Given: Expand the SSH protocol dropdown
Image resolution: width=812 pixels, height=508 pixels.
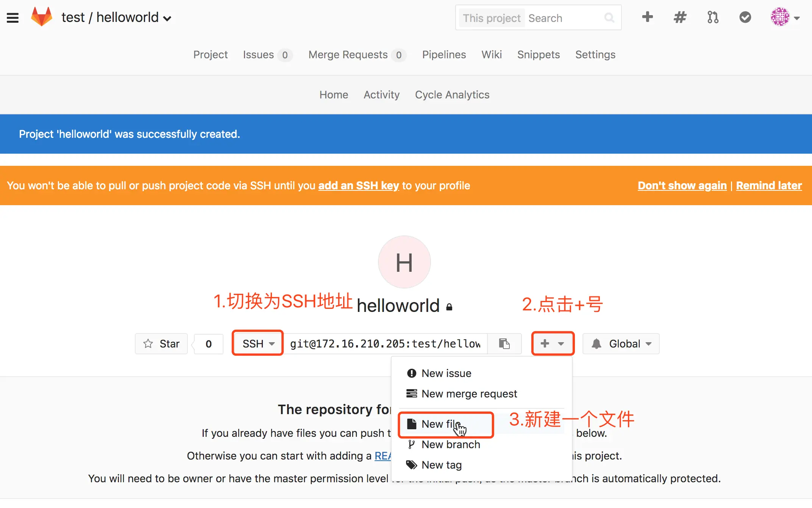Looking at the screenshot, I should 258,344.
